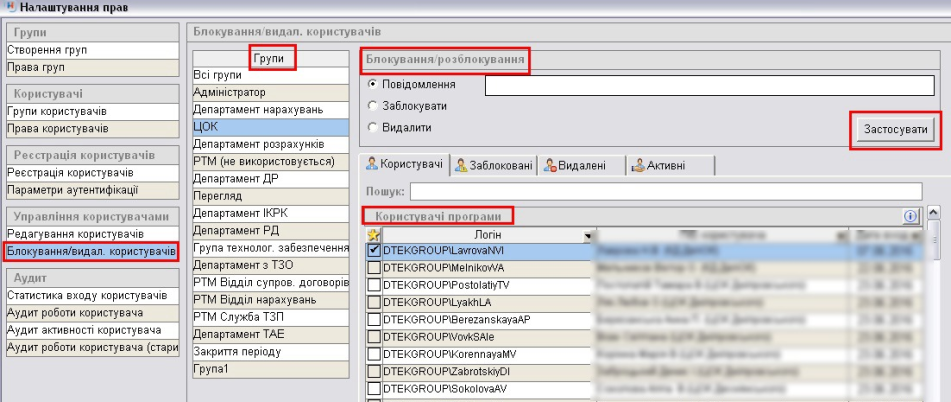The height and width of the screenshot is (402, 951).
Task: Check the box for MelnikovVA
Action: coord(374,268)
